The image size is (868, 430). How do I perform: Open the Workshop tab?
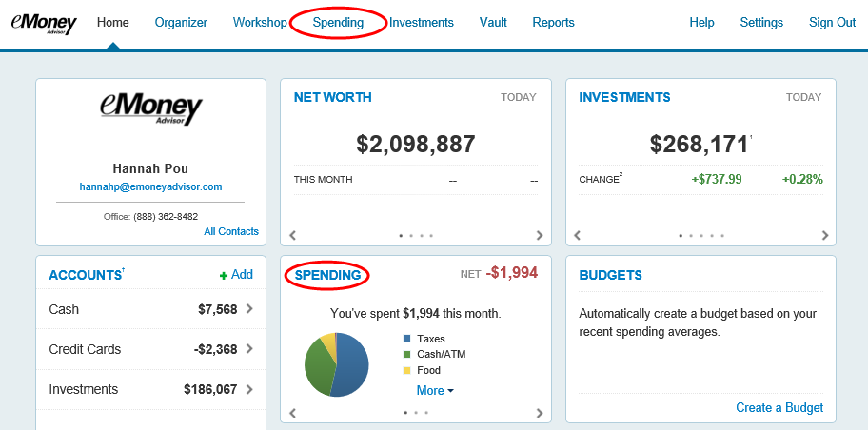coord(260,23)
